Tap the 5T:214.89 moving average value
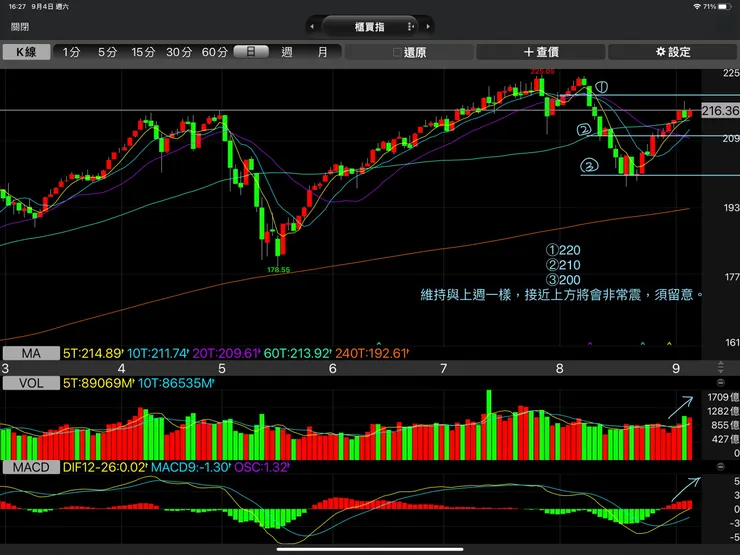This screenshot has width=740, height=555. pyautogui.click(x=93, y=353)
